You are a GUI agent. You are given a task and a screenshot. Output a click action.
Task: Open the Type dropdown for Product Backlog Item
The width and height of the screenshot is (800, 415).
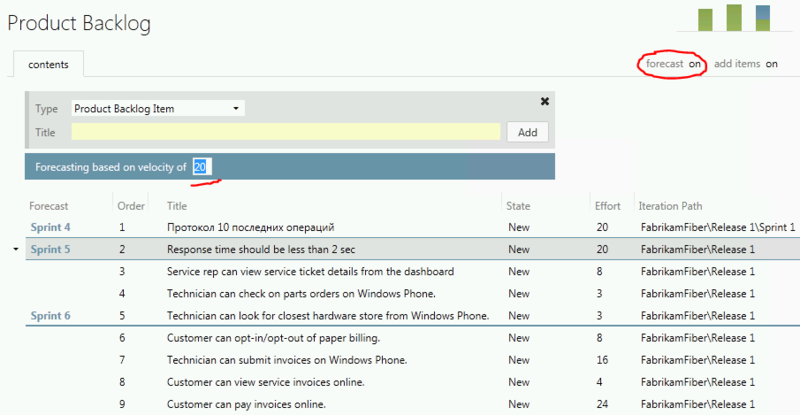158,108
